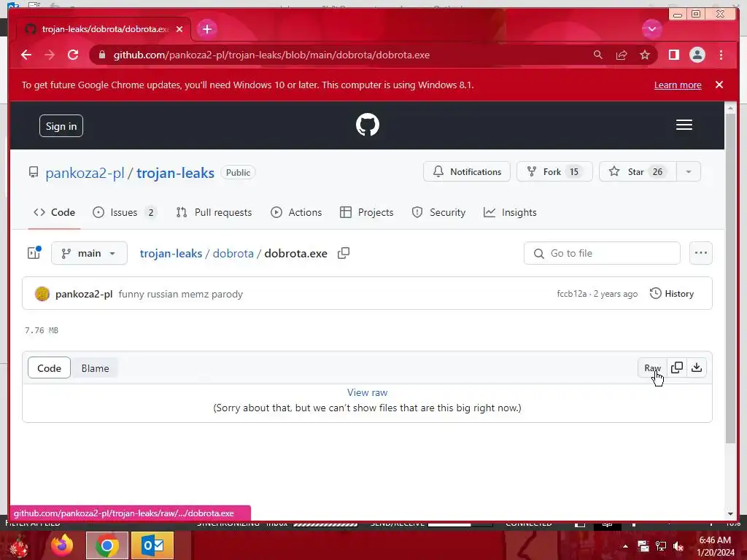Download raw file icon

coord(697,367)
